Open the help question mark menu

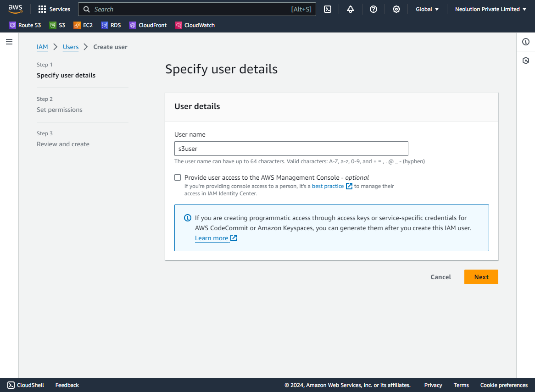[x=373, y=9]
